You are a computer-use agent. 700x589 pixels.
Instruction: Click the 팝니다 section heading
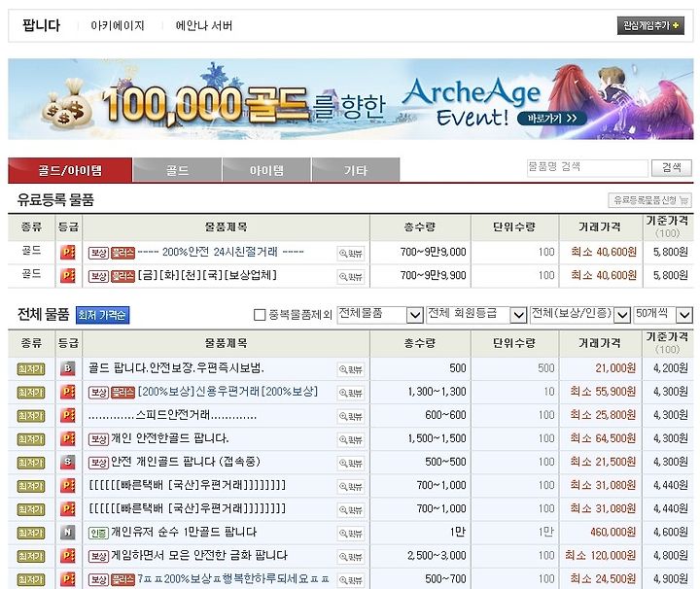click(x=41, y=25)
